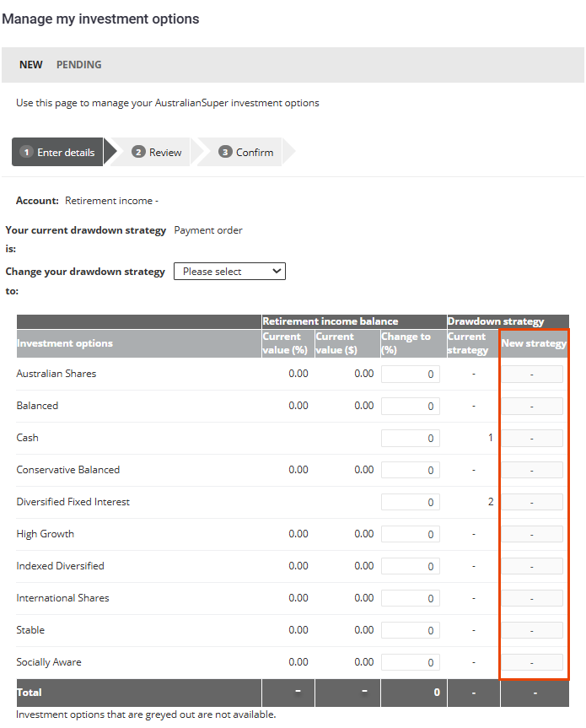The image size is (586, 728).
Task: Go to the Review step 2
Action: [x=157, y=153]
